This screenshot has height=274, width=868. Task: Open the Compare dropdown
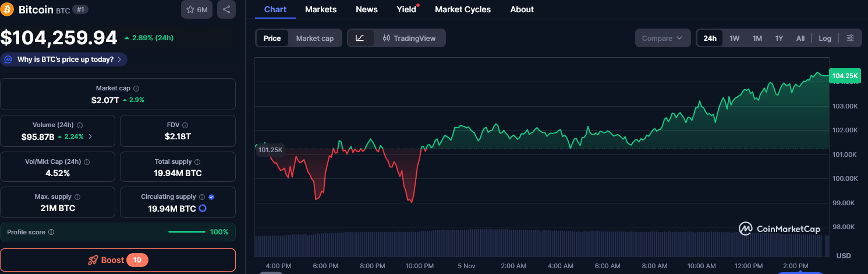(x=662, y=38)
